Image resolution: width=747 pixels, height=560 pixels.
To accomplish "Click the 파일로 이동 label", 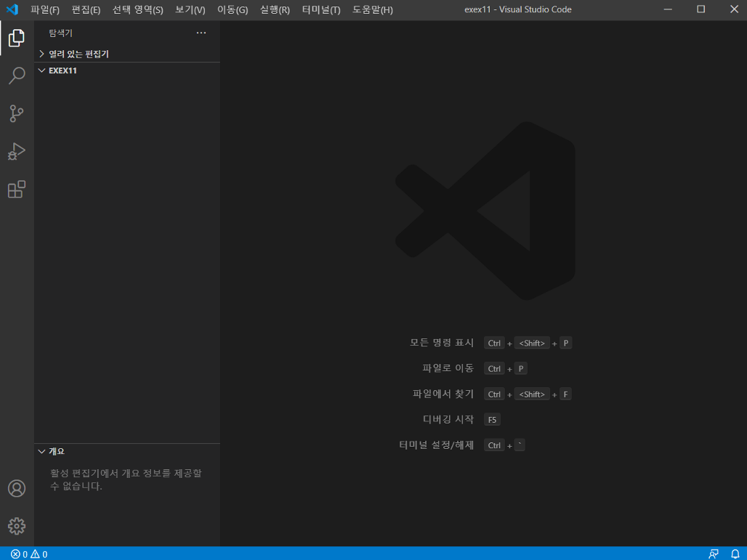I will (x=448, y=368).
